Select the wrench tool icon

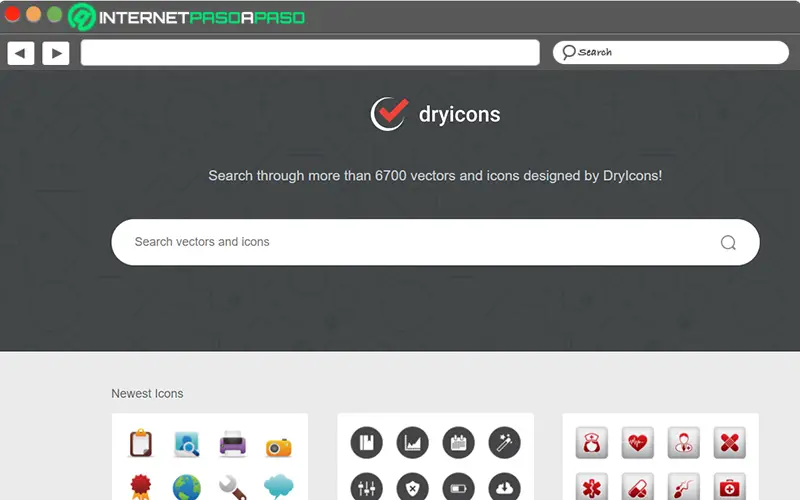point(233,487)
